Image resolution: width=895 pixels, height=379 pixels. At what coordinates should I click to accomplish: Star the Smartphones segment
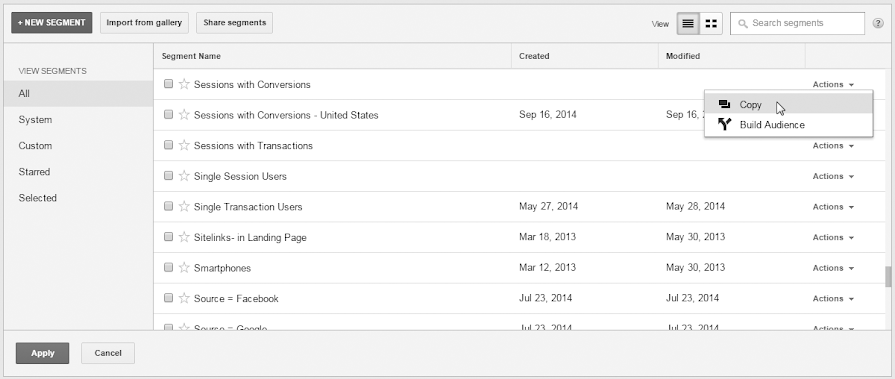[x=184, y=268]
